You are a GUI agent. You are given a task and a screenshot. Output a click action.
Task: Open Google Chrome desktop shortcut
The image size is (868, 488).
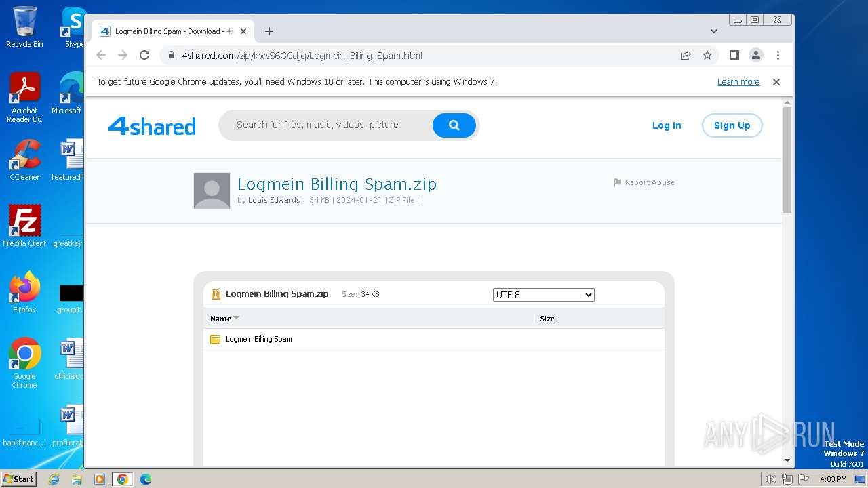(24, 363)
